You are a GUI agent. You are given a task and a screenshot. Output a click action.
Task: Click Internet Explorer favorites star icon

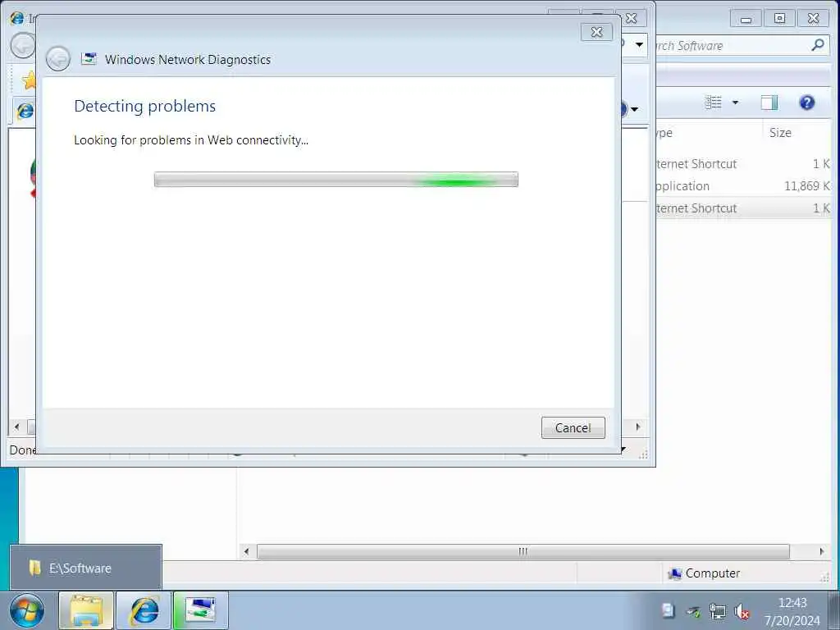[x=30, y=81]
